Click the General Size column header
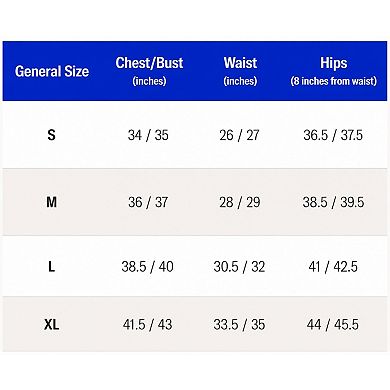The height and width of the screenshot is (390, 390). [x=52, y=71]
